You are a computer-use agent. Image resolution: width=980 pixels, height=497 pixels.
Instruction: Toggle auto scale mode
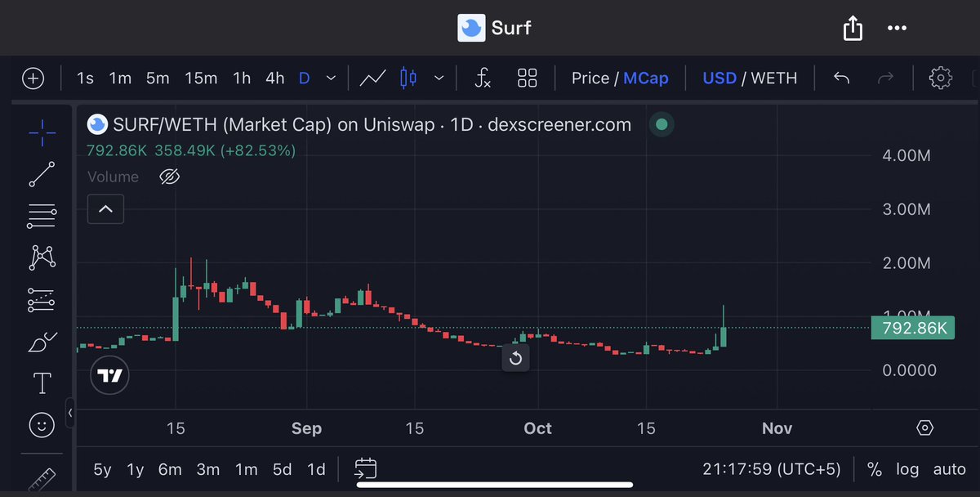[x=949, y=470]
